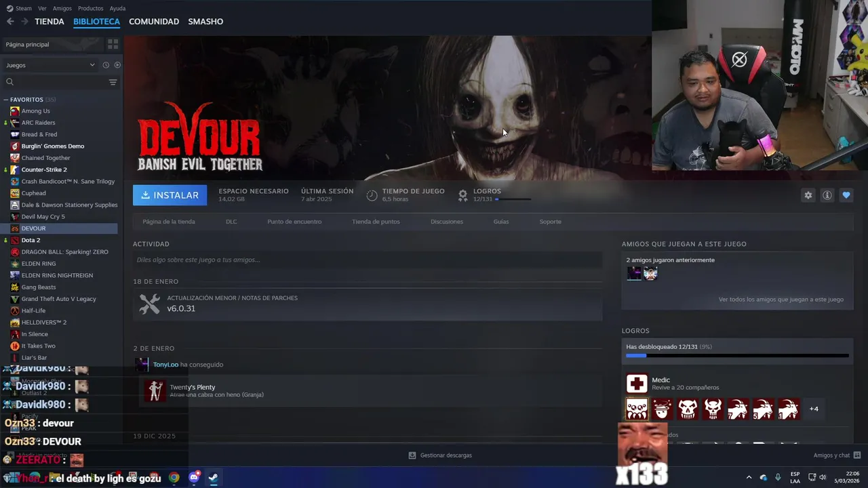Screen dimensions: 868x488
Task: Select the goat achievement numbered 5
Action: [763, 409]
